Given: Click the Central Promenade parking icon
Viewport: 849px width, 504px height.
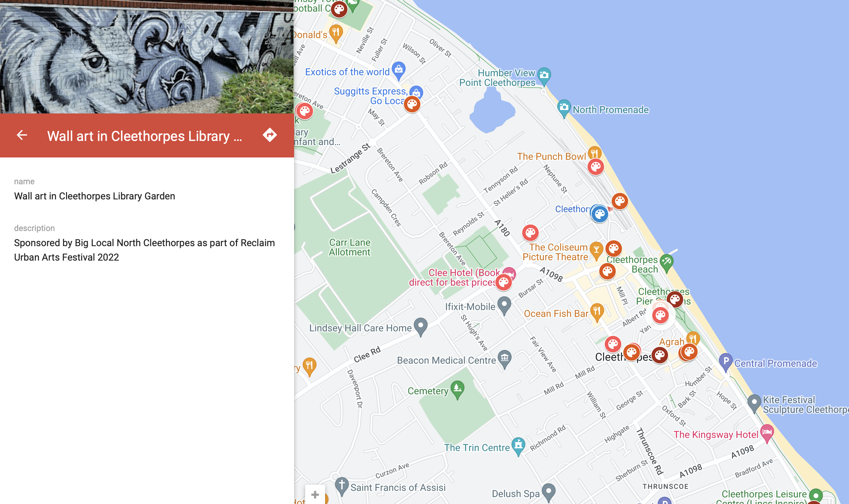Looking at the screenshot, I should (x=726, y=362).
